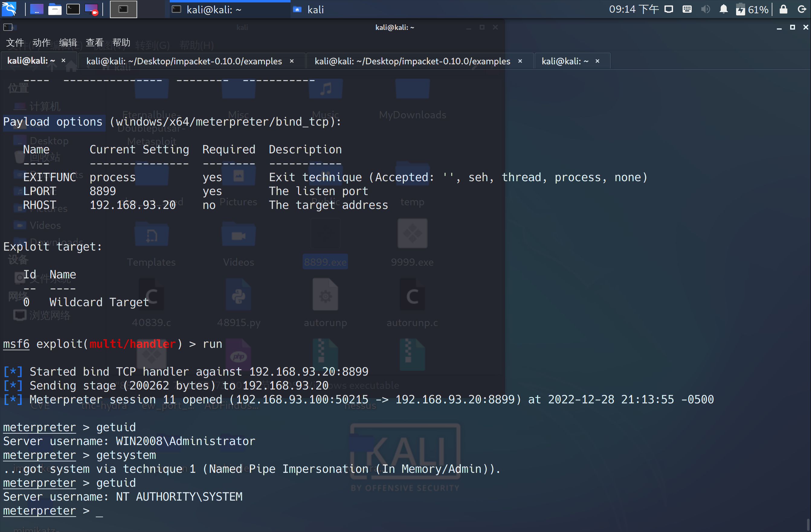Click the file manager launcher icon
Screen dimensions: 811x532
[55, 9]
